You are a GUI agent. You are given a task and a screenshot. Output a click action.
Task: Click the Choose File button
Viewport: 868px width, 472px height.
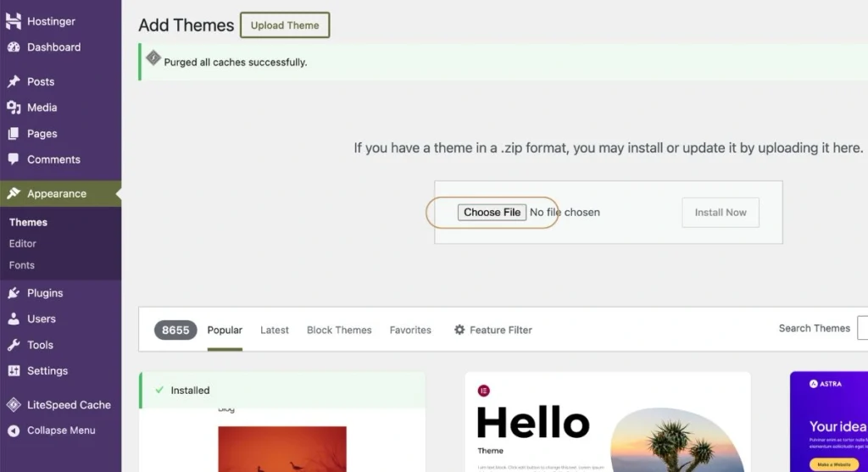tap(492, 212)
